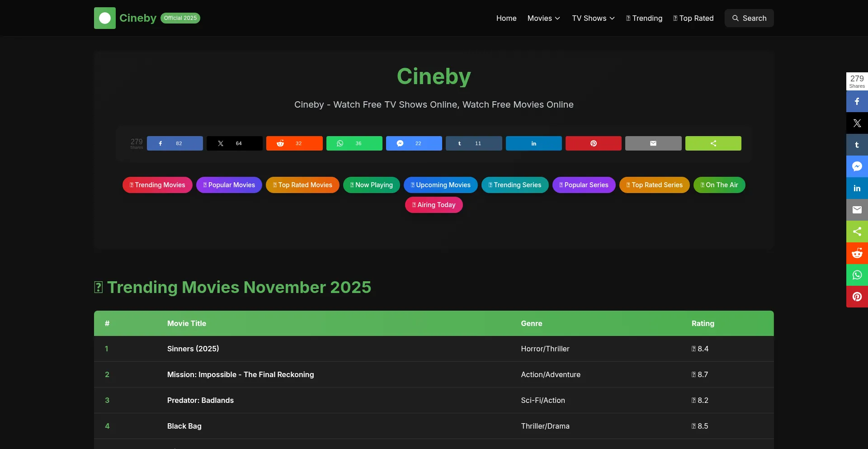Share by email in the horizontal share bar
The width and height of the screenshot is (868, 449).
pyautogui.click(x=653, y=143)
